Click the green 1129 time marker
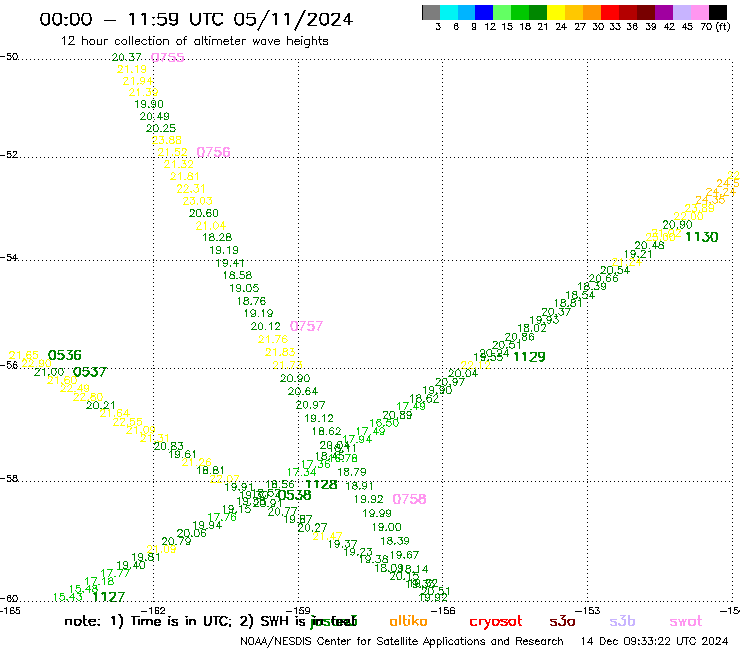Viewport: 740px width, 650px height. click(x=529, y=357)
